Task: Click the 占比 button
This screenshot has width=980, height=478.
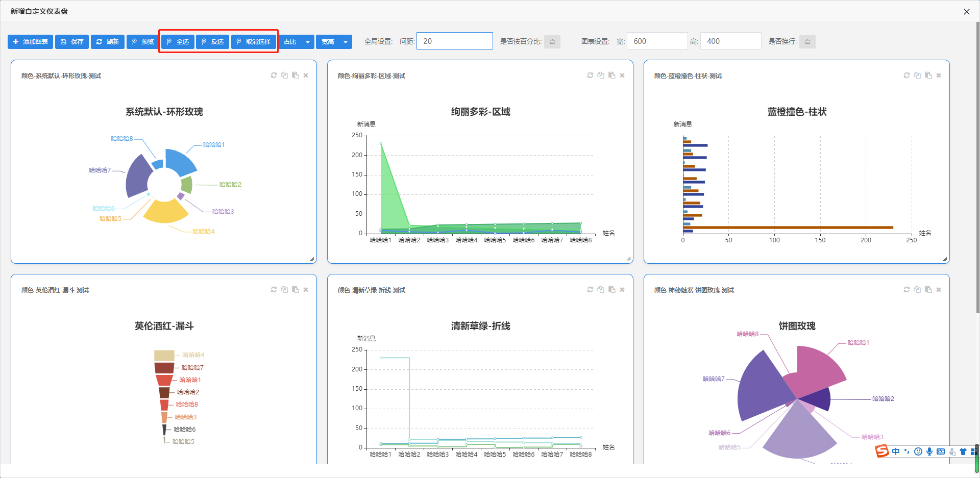Action: tap(290, 42)
